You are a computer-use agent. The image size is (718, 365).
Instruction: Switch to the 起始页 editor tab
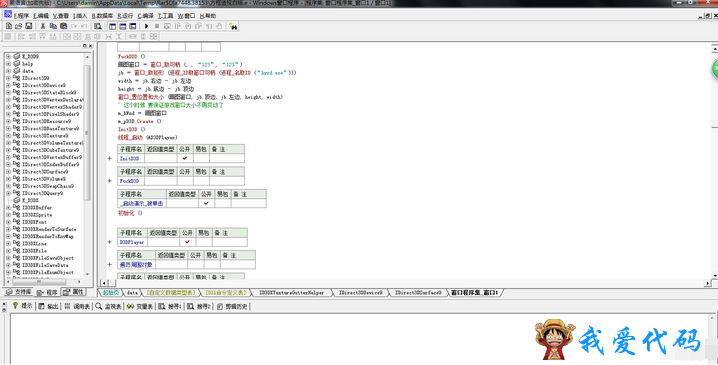coord(111,292)
